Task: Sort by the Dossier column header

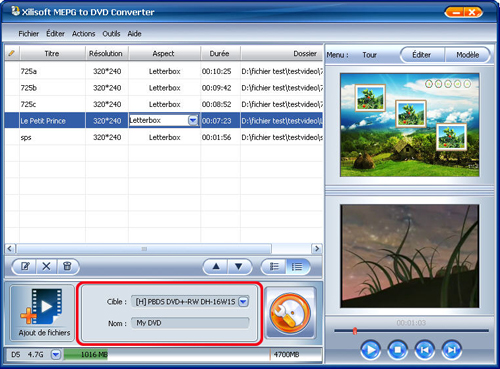Action: (x=282, y=53)
